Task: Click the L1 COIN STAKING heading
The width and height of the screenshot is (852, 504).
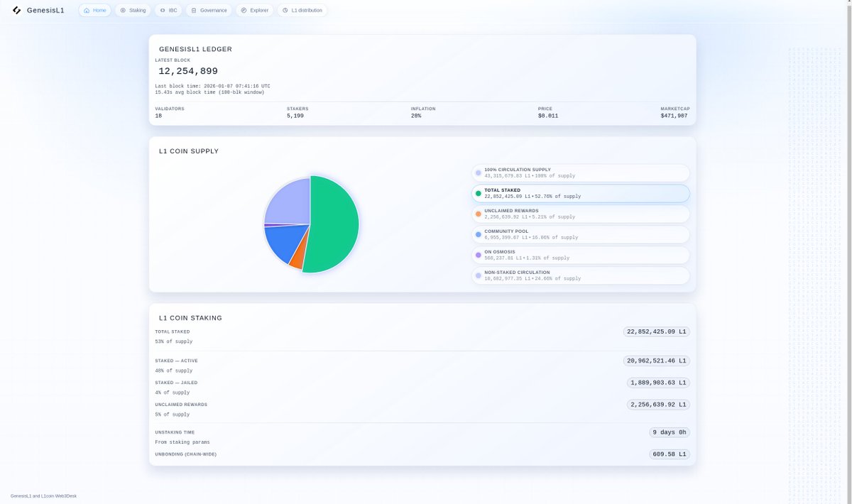Action: 190,318
